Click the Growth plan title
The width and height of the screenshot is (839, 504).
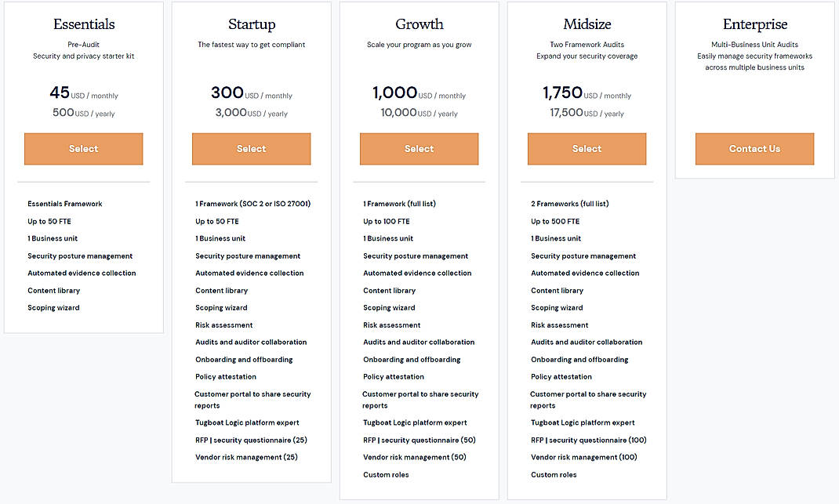click(x=419, y=24)
